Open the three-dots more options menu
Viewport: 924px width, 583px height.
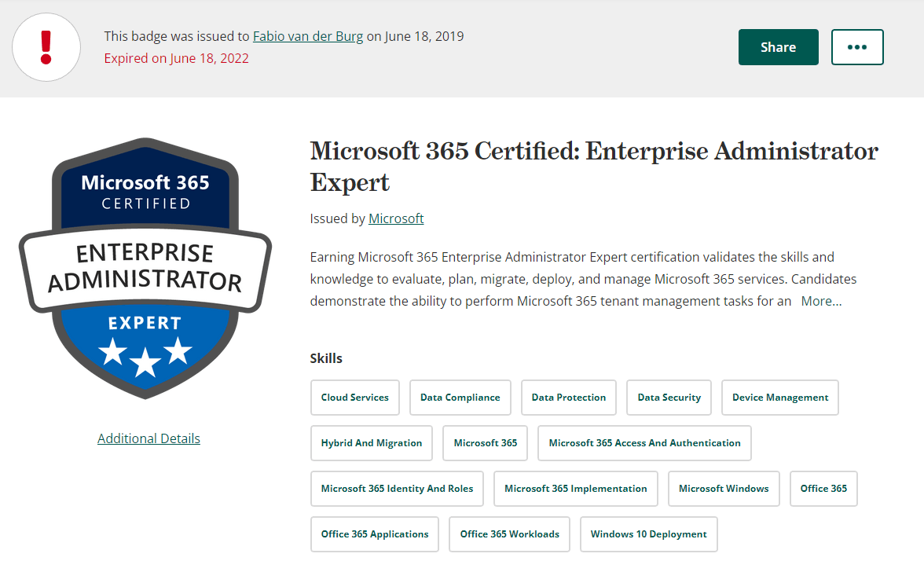click(856, 47)
